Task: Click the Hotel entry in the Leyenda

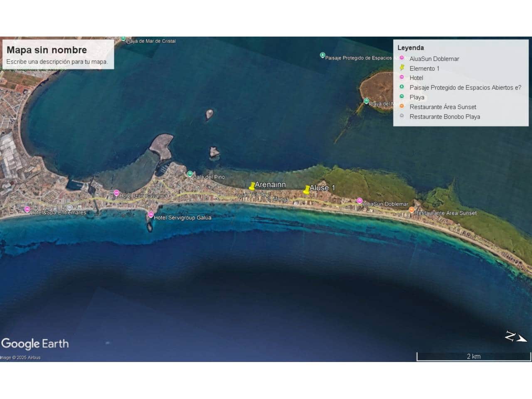Action: tap(416, 78)
